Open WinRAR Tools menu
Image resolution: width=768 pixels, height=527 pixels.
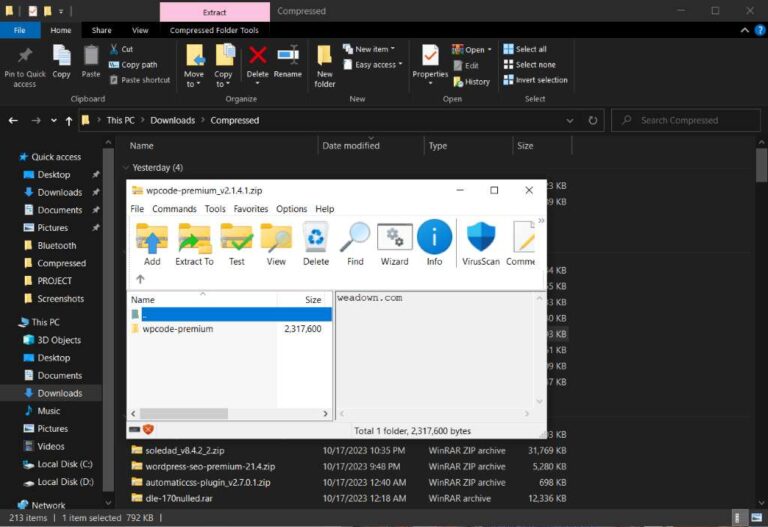point(215,209)
